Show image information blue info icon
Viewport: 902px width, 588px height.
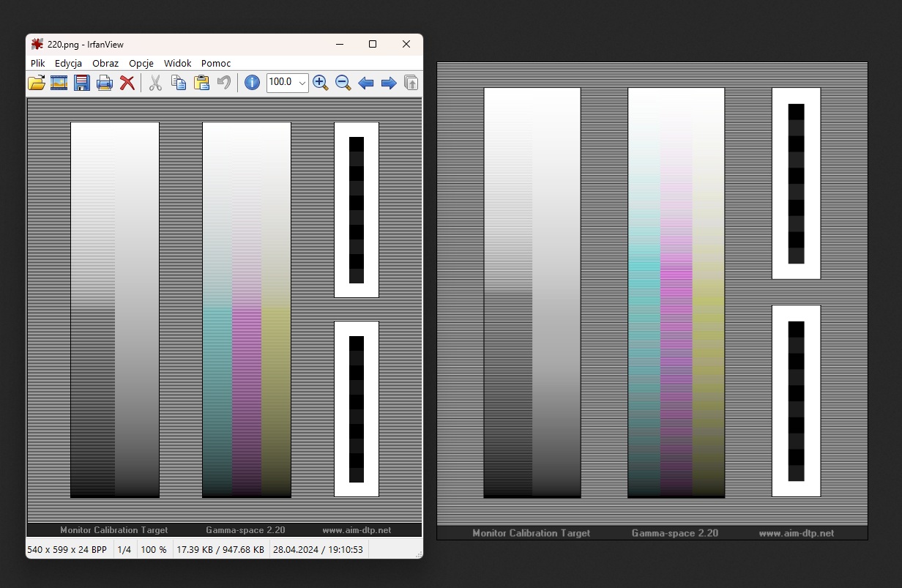coord(252,83)
